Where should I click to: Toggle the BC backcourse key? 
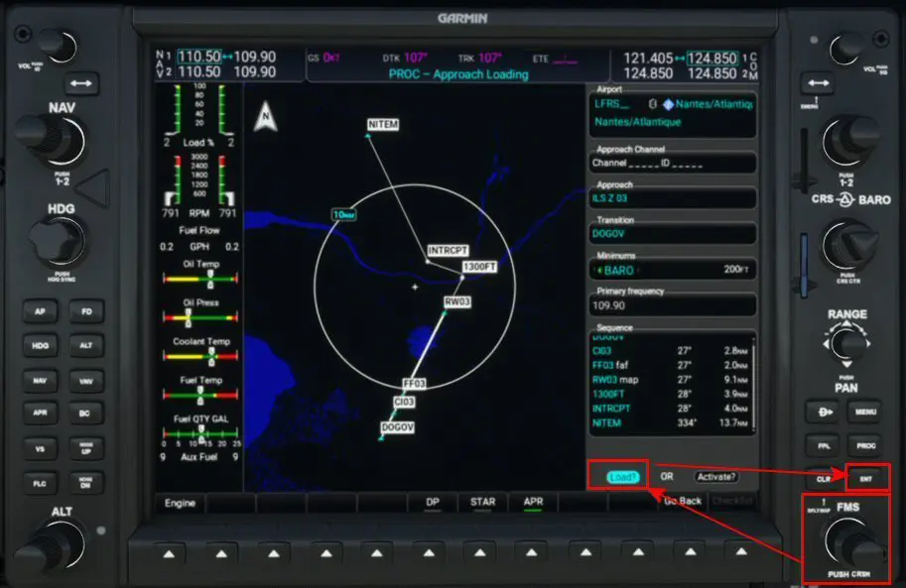(85, 412)
